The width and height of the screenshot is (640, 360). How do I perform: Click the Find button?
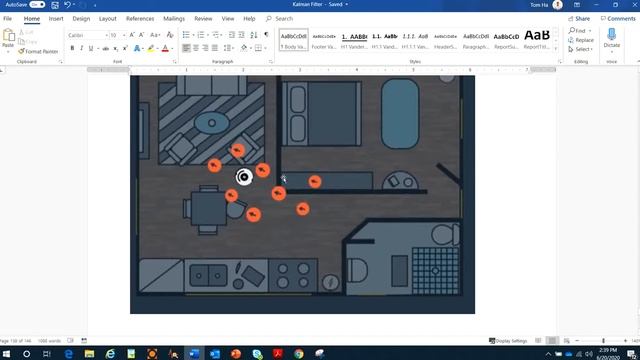(x=577, y=31)
